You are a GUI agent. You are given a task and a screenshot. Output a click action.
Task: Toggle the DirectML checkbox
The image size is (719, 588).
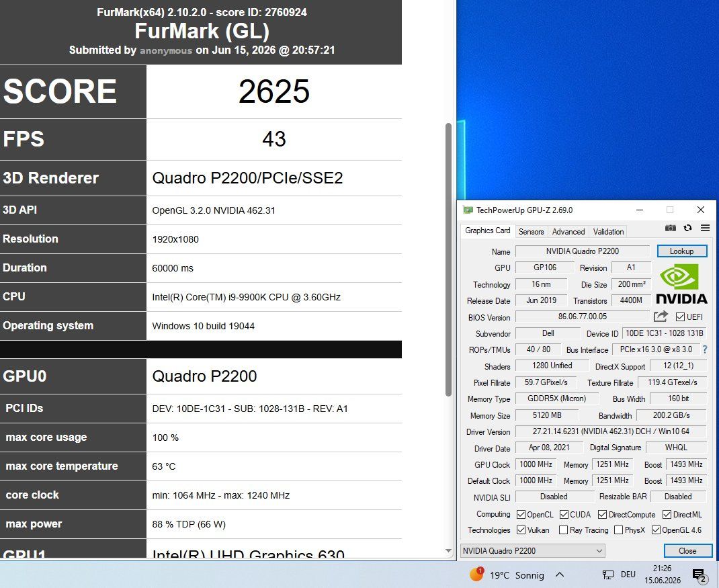[667, 515]
